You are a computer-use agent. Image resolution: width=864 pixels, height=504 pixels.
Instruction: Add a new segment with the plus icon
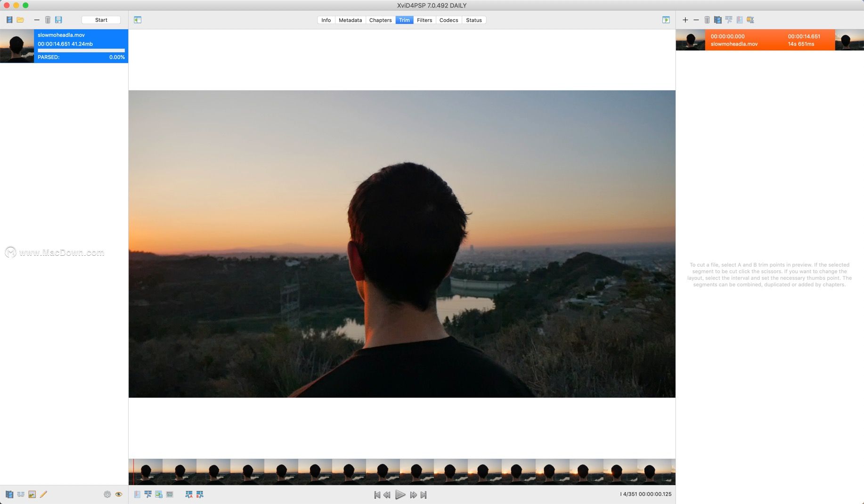tap(685, 20)
